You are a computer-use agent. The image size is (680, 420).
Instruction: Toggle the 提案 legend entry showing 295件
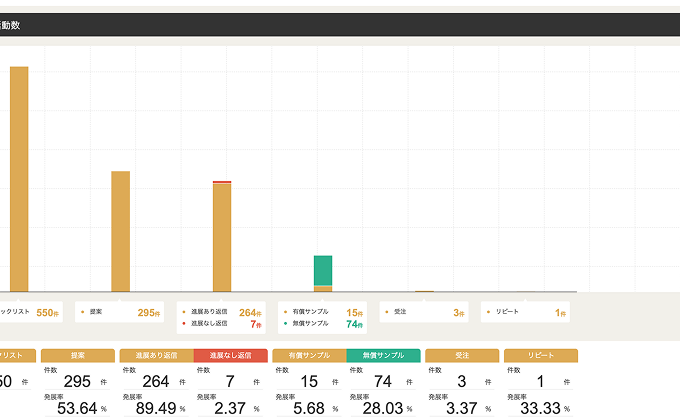(119, 312)
